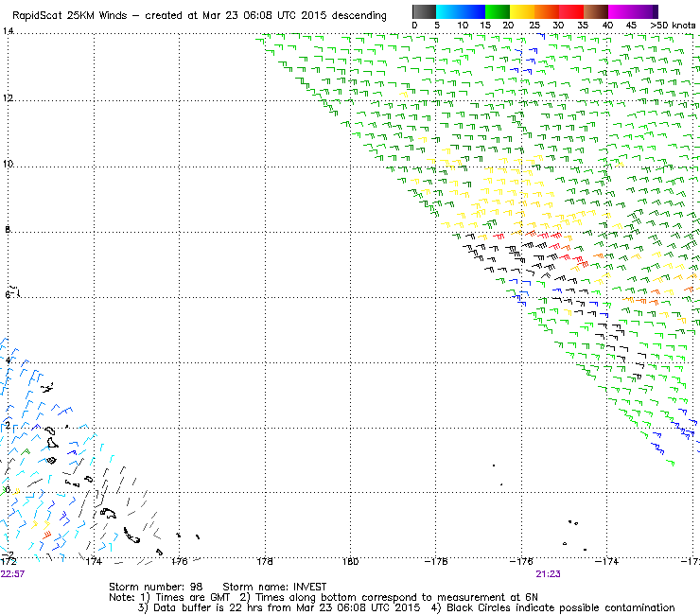The image size is (700, 615).
Task: Click the latitude label '10'
Action: [8, 164]
